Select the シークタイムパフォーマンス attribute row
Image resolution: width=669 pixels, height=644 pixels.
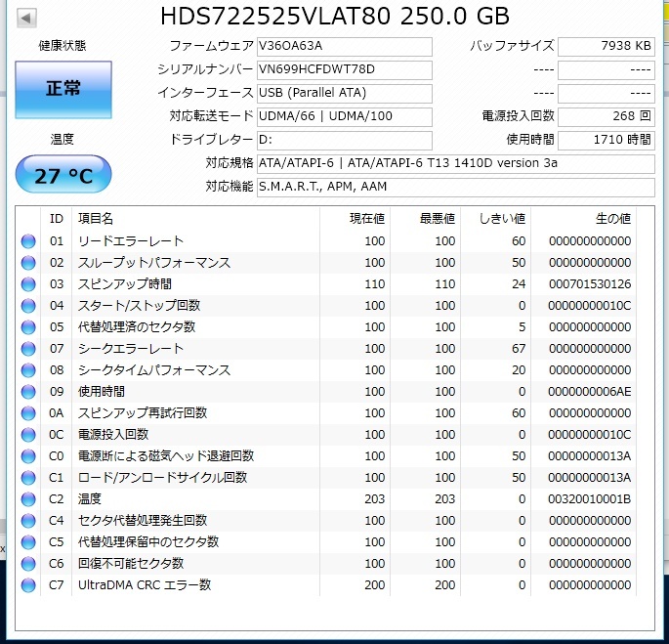click(327, 370)
